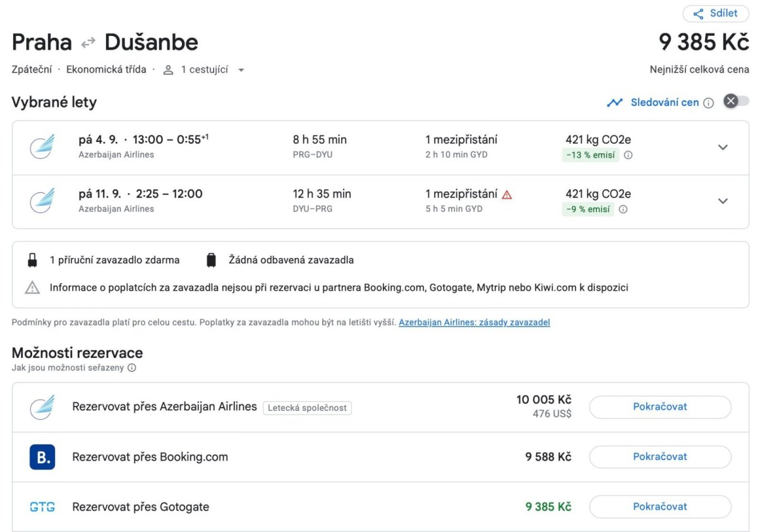Click Jak jsou možnosti seřazeny text

tap(68, 368)
